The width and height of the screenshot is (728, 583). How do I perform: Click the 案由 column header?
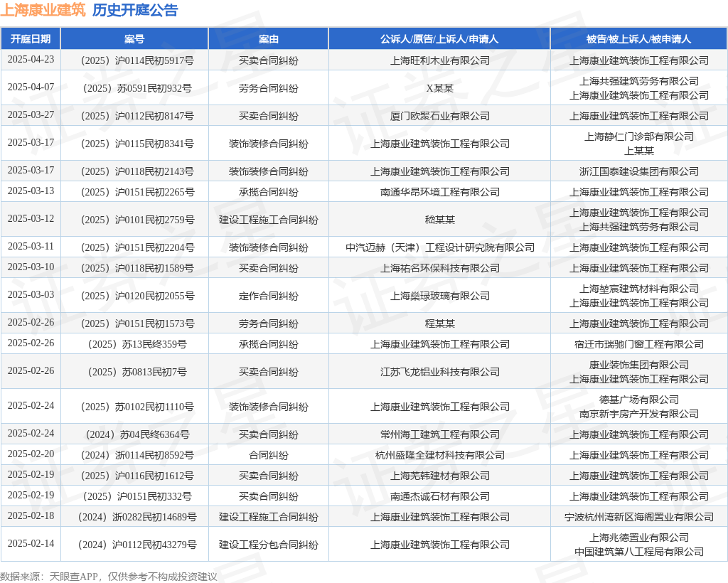pos(268,39)
